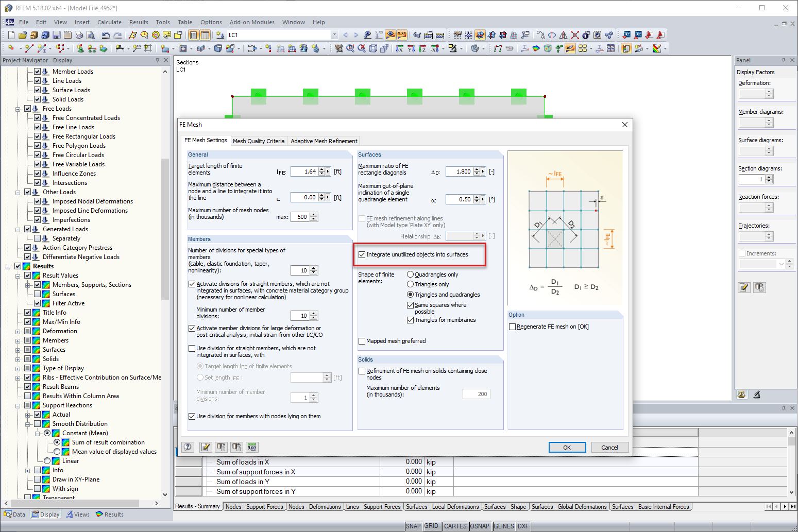798x532 pixels.
Task: Click the mirror tool icon in toolbar
Action: click(563, 35)
